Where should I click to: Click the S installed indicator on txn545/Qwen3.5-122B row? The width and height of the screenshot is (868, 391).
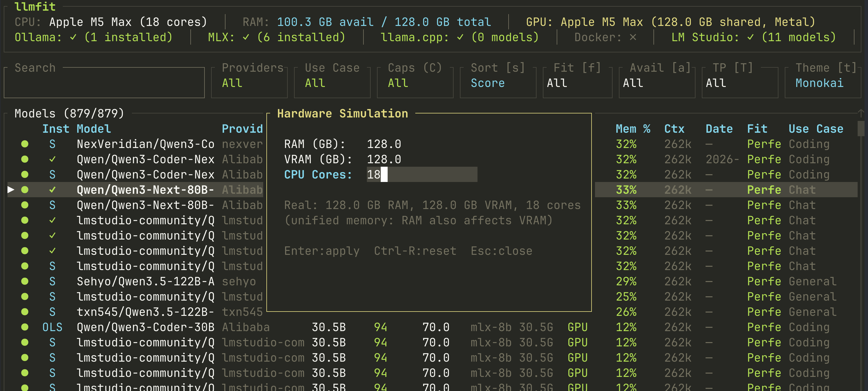pos(52,312)
